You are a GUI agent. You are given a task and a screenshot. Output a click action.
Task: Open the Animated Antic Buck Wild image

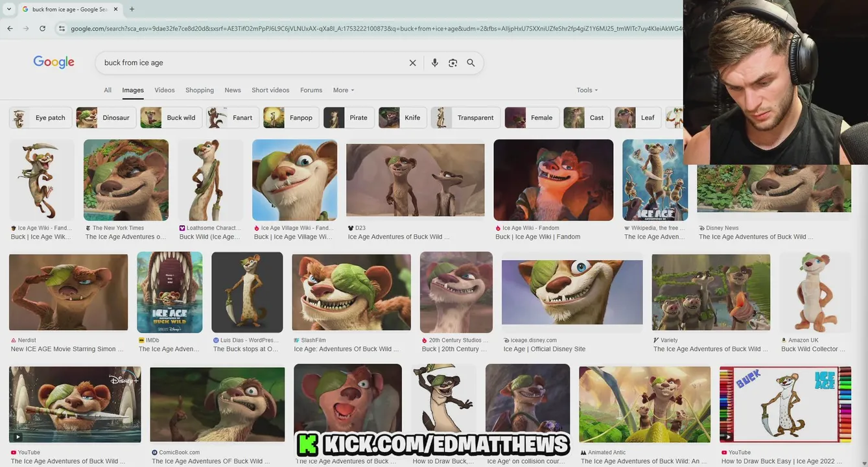tap(644, 405)
